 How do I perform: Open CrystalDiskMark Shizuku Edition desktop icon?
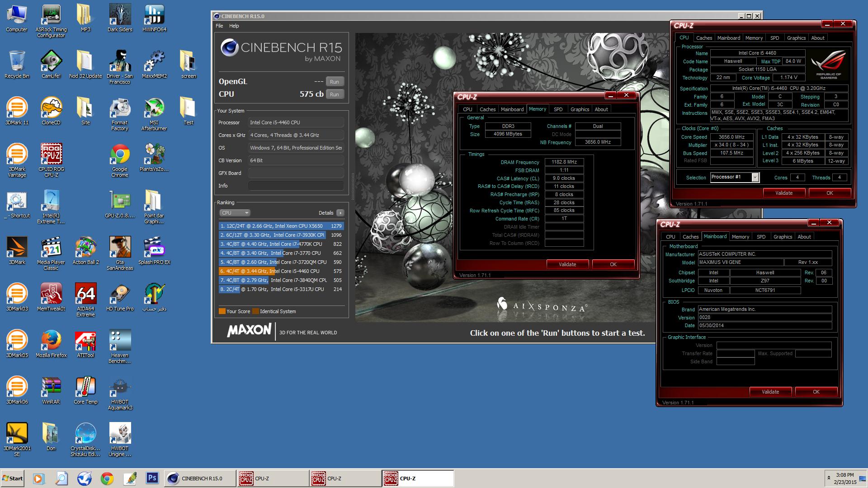[85, 440]
